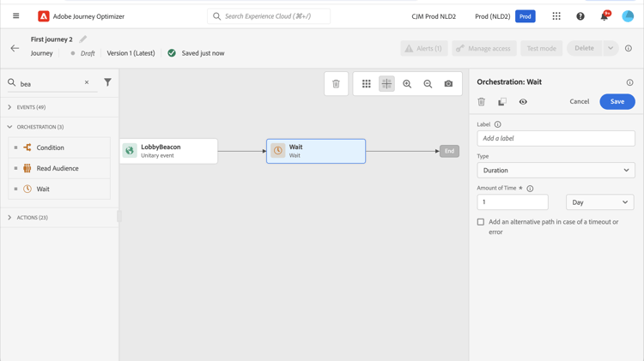The image size is (644, 361).
Task: Expand the Actions section in palette
Action: (x=10, y=218)
